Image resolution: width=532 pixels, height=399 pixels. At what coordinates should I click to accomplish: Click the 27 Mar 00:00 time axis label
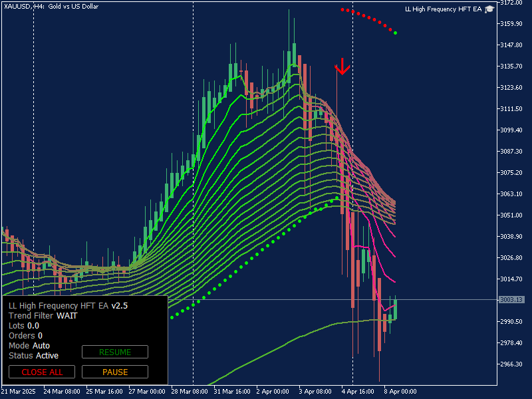[147, 392]
